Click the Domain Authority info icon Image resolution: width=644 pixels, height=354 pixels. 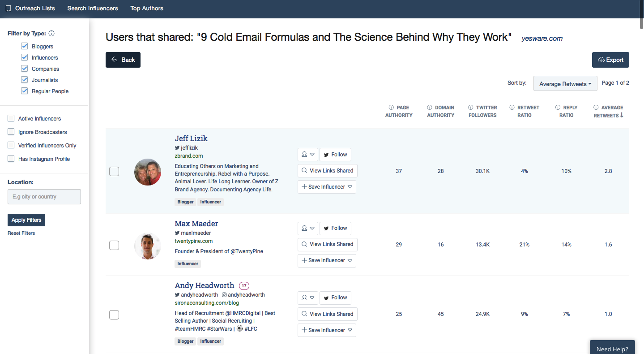pyautogui.click(x=430, y=108)
